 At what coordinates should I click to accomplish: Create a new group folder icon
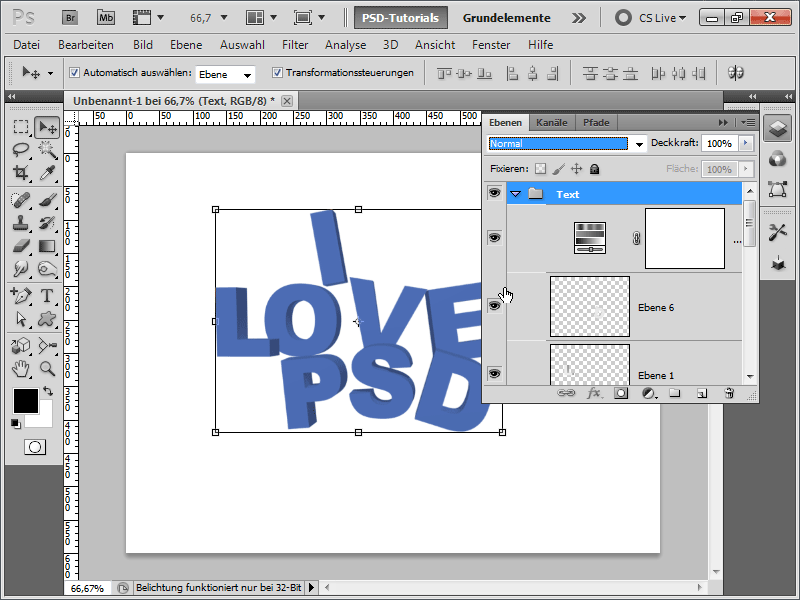point(675,393)
